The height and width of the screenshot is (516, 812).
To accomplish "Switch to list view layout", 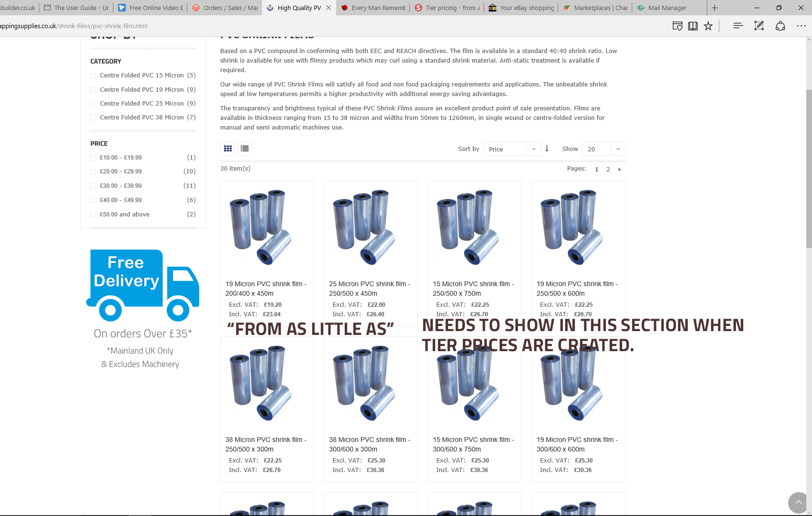I will tap(244, 149).
